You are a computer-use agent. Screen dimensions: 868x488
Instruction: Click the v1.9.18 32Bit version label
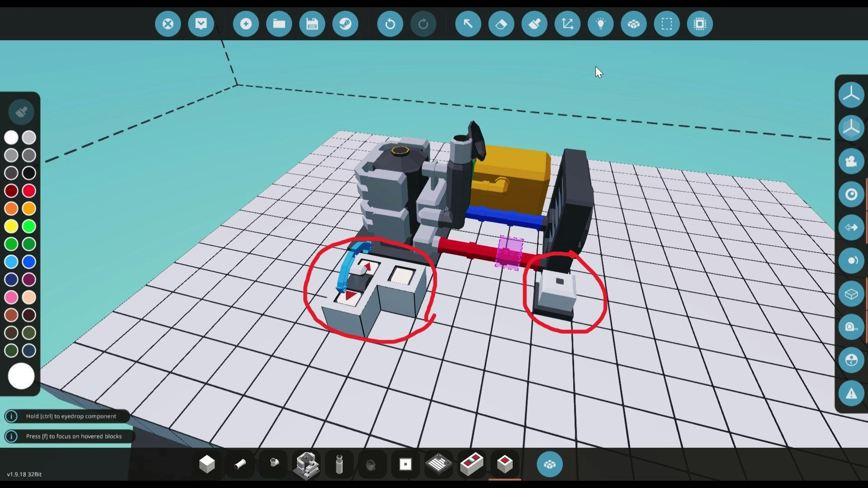click(24, 474)
